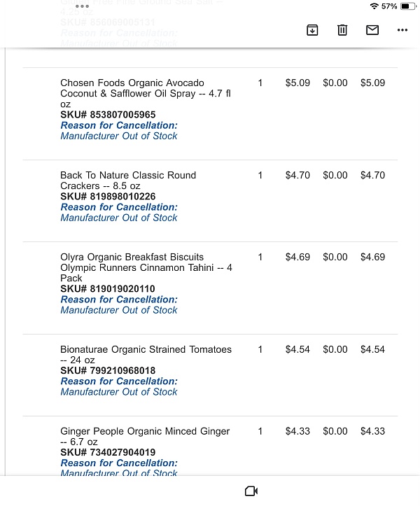Open the more options ellipsis in toolbar

402,30
